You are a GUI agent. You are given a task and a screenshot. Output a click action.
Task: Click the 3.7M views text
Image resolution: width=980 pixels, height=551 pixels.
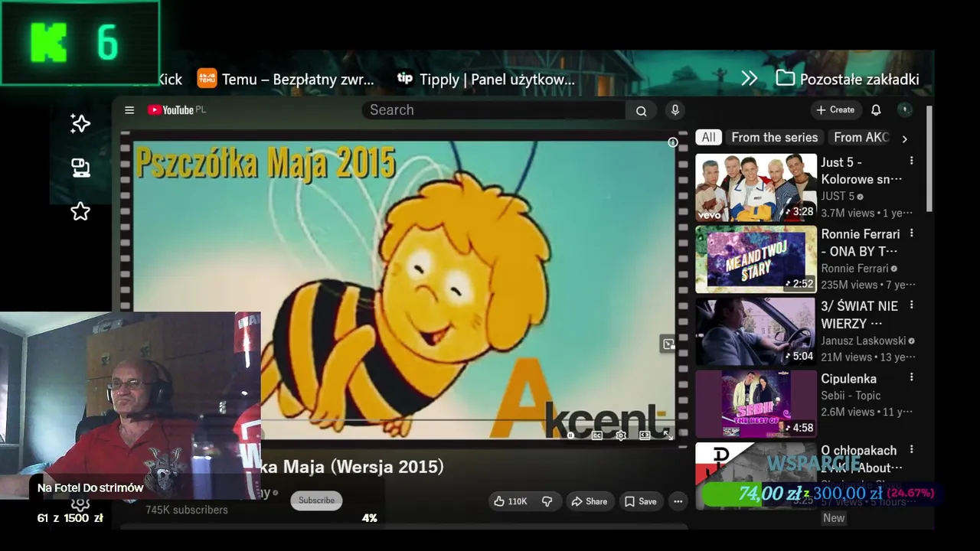point(848,213)
